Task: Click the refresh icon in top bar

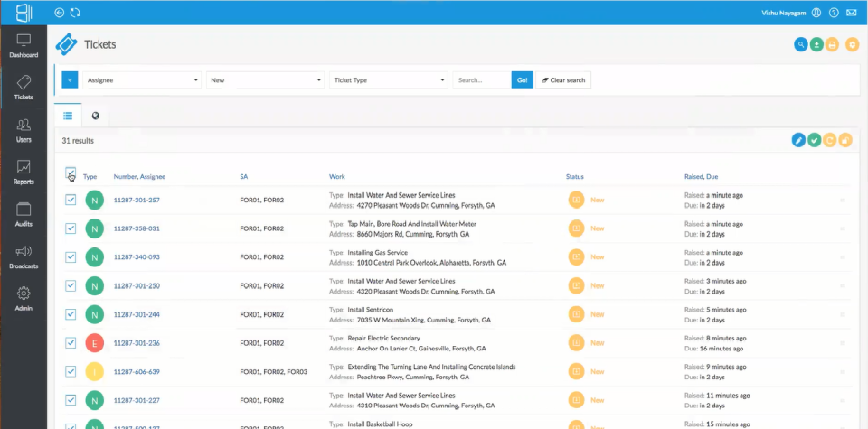Action: [75, 12]
